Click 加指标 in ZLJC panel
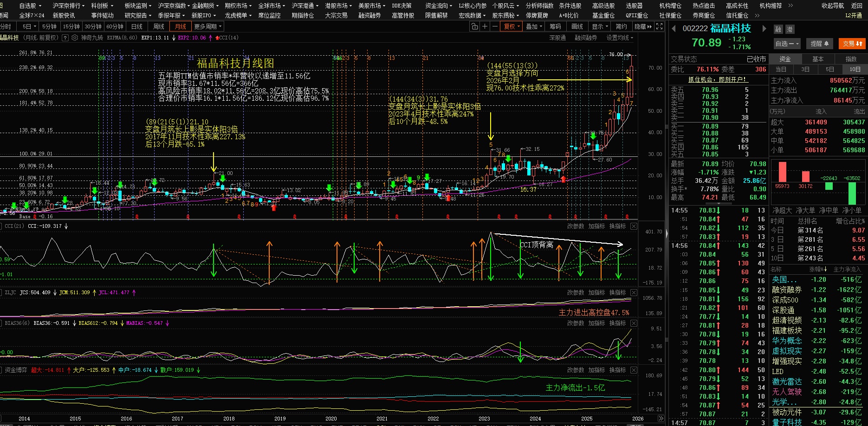868x426 pixels. (596, 292)
